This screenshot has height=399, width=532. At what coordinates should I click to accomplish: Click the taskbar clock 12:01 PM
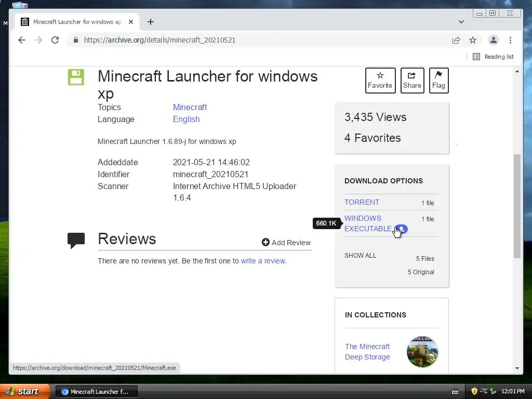click(513, 392)
